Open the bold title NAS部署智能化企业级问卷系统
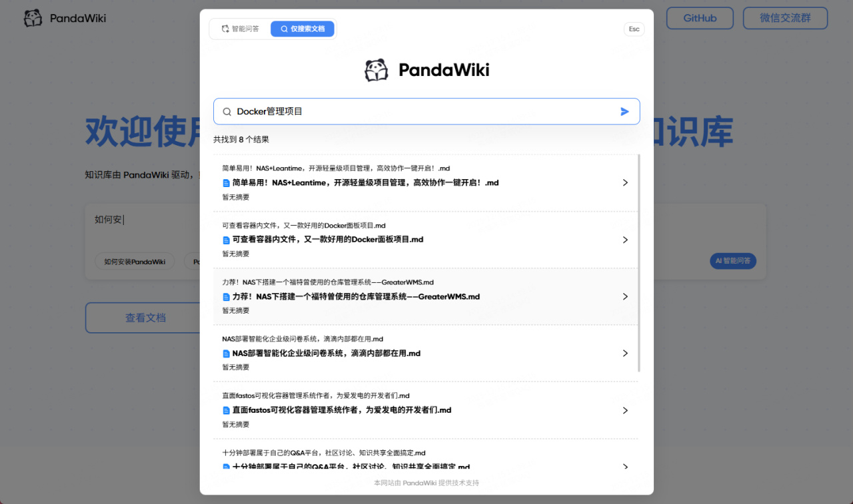The image size is (853, 504). click(327, 353)
